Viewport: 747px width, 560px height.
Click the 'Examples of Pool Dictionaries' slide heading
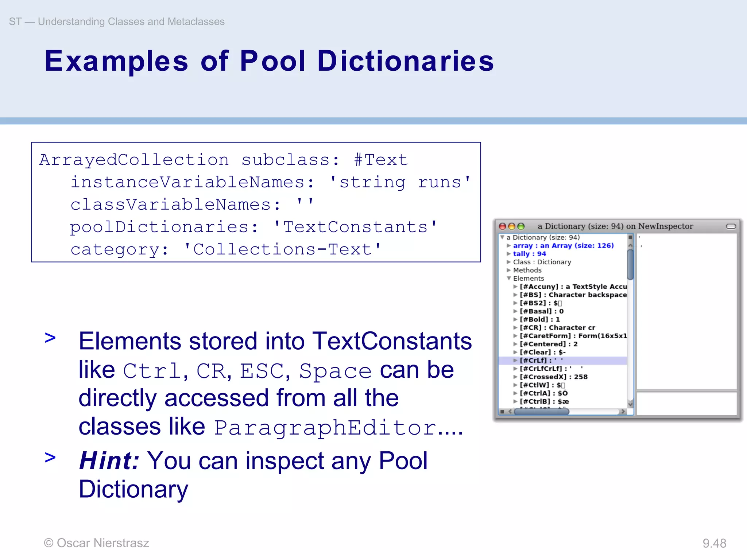tap(269, 61)
